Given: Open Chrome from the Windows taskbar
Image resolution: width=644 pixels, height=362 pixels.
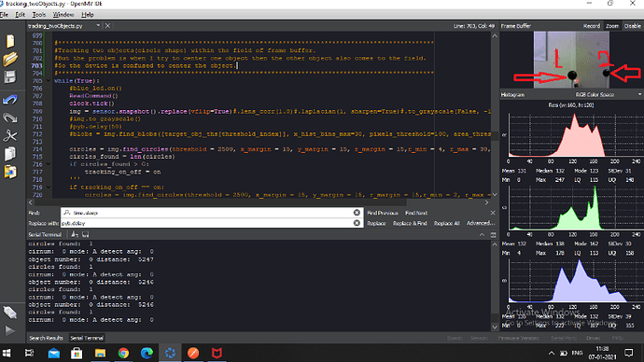Looking at the screenshot, I should (123, 353).
